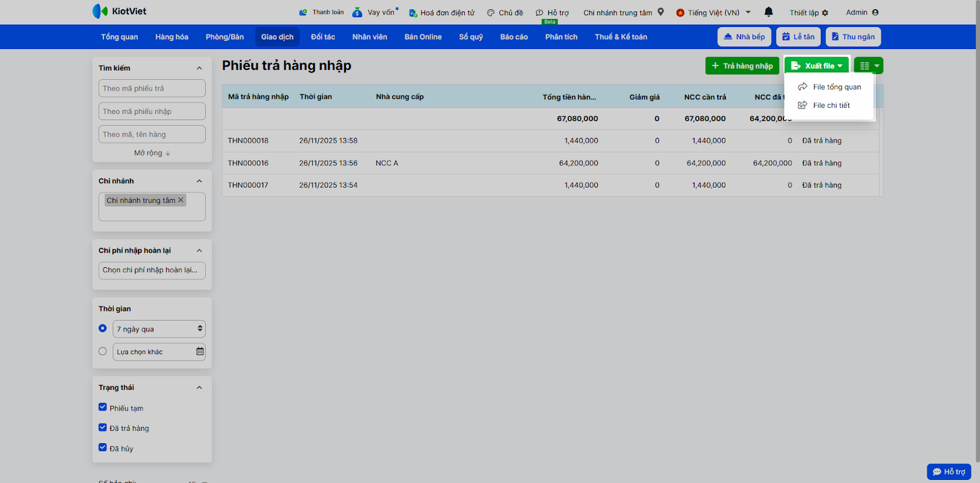Expand search with Mở rộng

point(152,153)
